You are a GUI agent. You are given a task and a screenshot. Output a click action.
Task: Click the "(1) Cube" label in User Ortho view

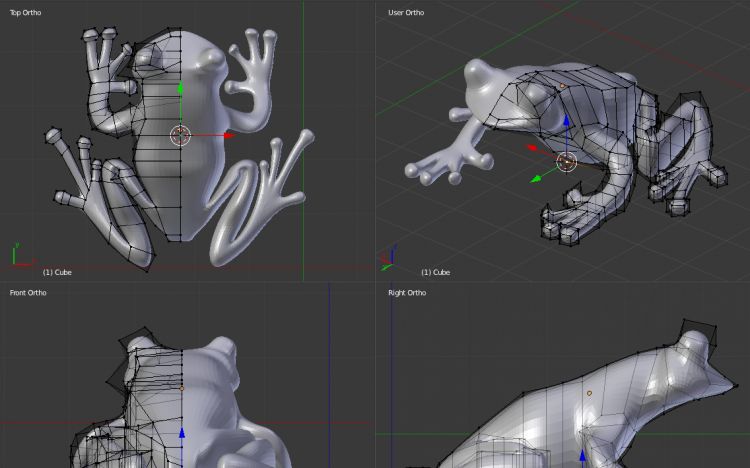pos(436,272)
